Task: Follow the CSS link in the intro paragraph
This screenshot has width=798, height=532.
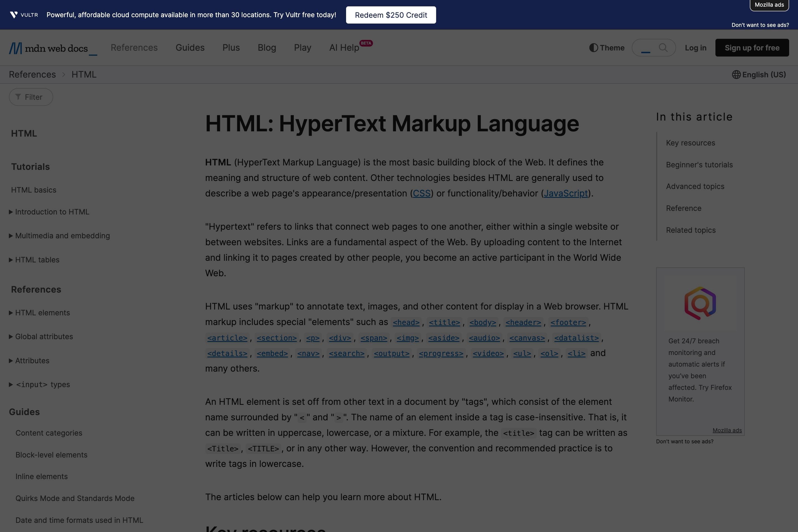Action: point(421,193)
